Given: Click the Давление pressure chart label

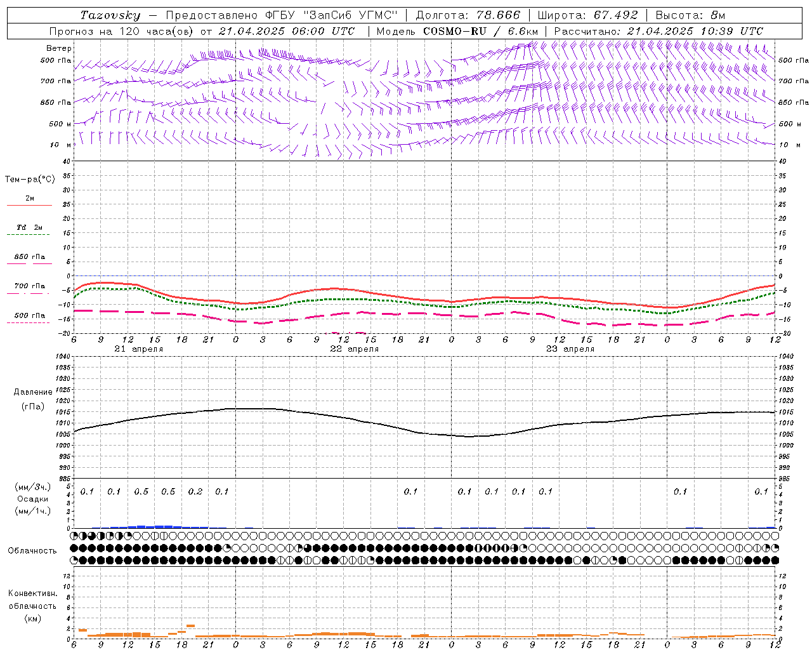Looking at the screenshot, I should (33, 392).
